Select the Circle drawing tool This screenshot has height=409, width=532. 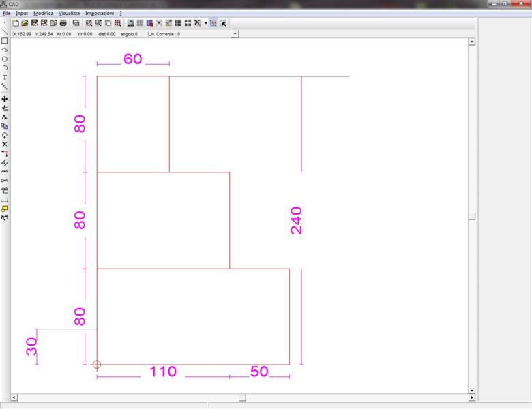pyautogui.click(x=4, y=59)
